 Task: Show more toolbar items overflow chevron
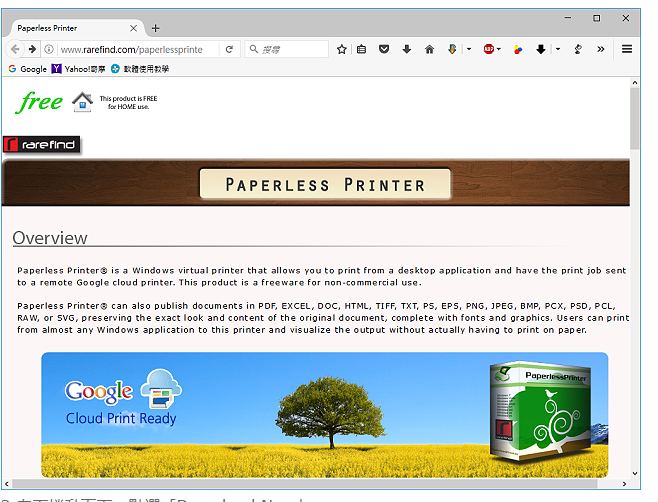(x=601, y=49)
